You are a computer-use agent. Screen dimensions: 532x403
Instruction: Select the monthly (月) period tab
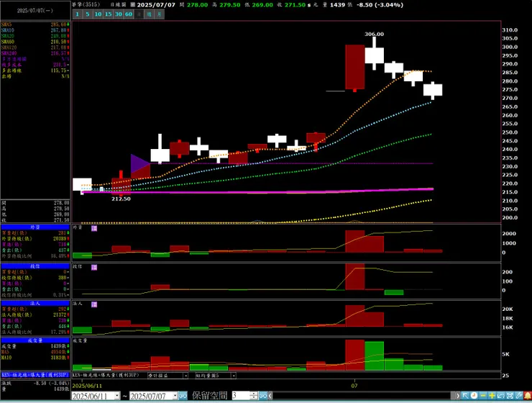tap(160, 14)
